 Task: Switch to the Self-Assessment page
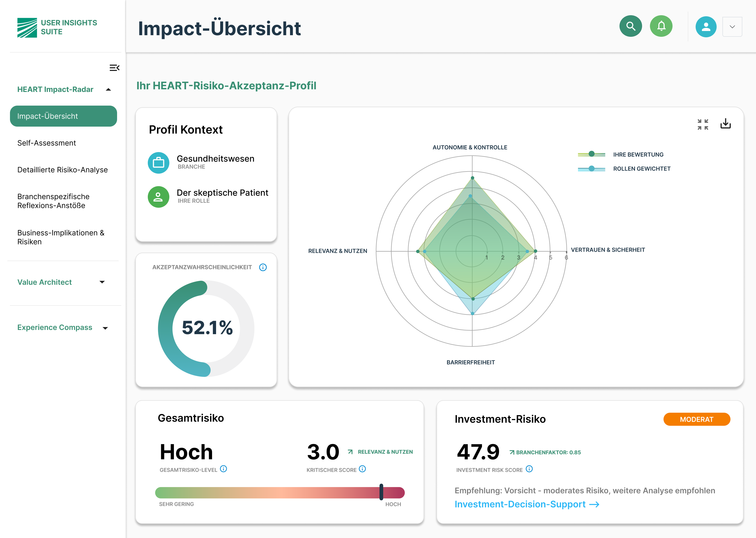point(47,143)
